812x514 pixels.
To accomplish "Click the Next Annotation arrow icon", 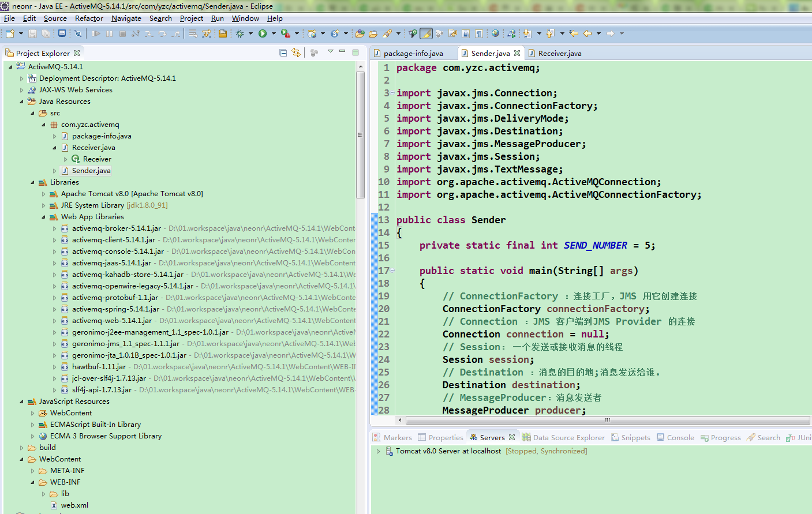I will coord(527,33).
